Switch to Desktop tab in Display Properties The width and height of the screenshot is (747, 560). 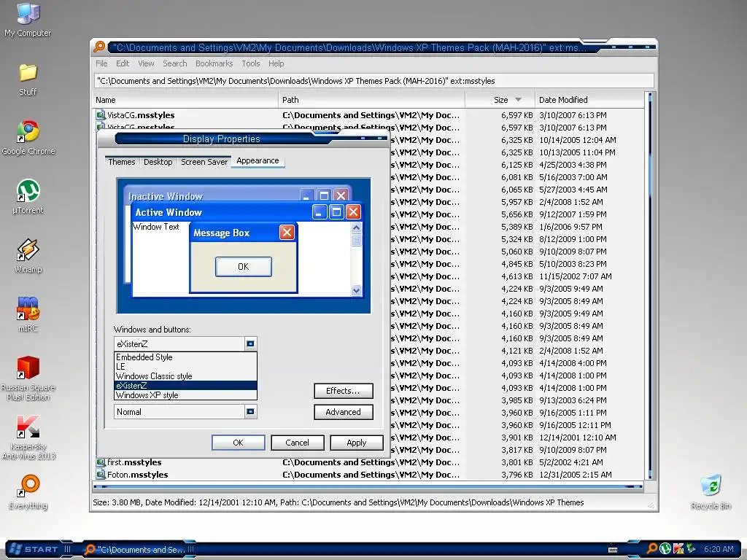[x=158, y=162]
